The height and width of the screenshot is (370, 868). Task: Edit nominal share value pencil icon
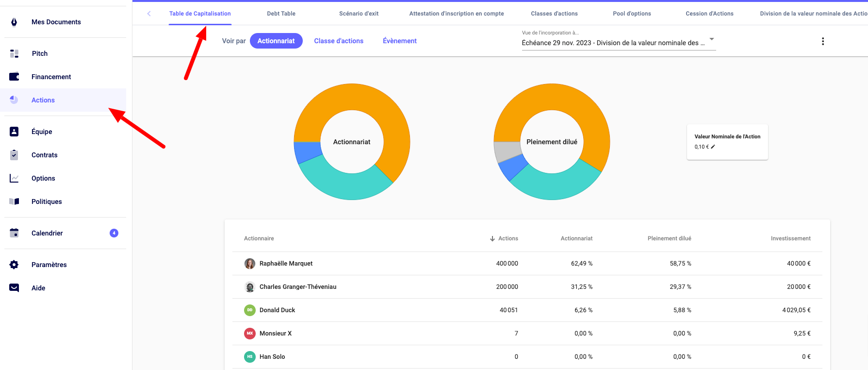pos(713,147)
